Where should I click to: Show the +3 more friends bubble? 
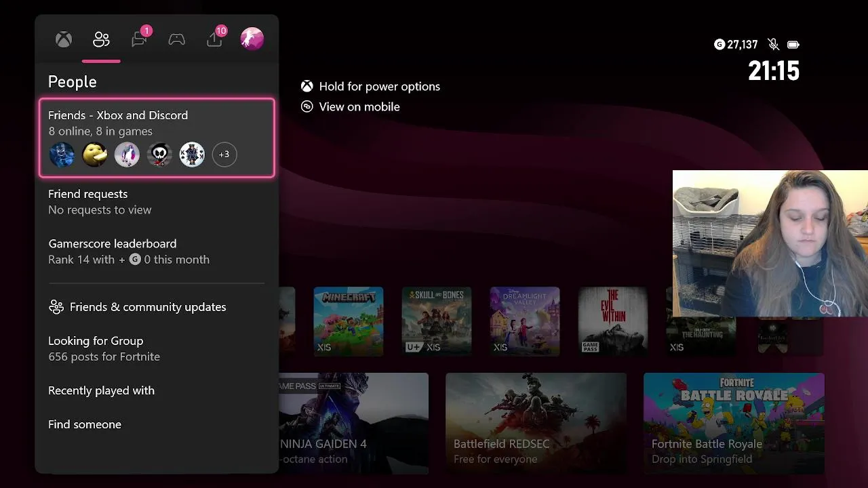[224, 155]
